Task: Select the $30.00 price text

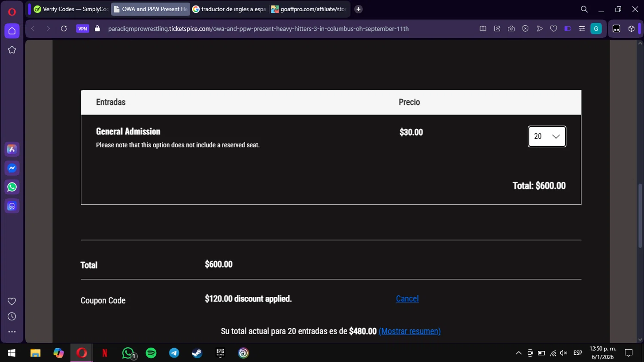Action: click(411, 132)
